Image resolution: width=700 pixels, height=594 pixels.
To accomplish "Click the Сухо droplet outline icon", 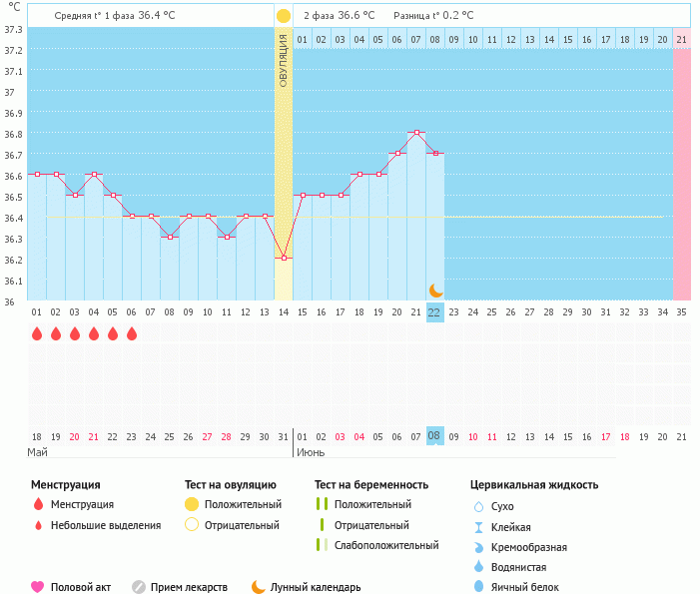I will click(x=478, y=506).
